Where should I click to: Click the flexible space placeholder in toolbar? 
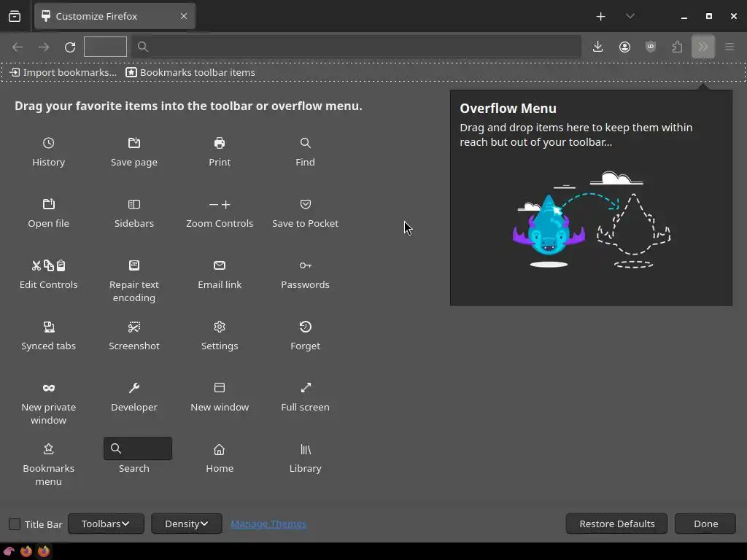click(105, 47)
